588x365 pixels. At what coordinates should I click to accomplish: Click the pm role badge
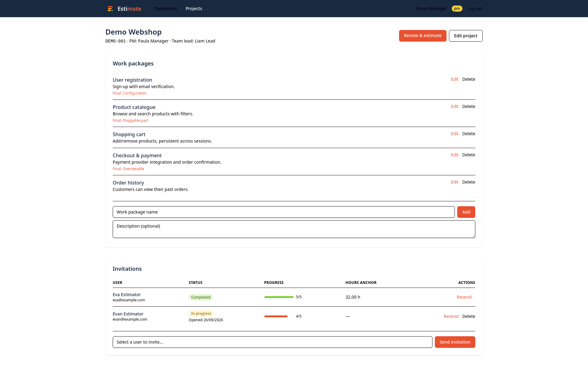pos(457,9)
